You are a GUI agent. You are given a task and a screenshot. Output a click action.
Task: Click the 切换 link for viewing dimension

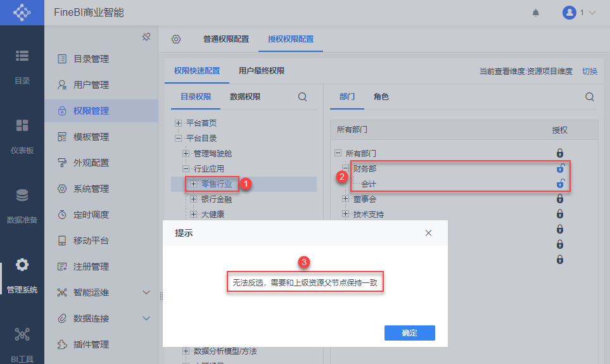pos(589,71)
